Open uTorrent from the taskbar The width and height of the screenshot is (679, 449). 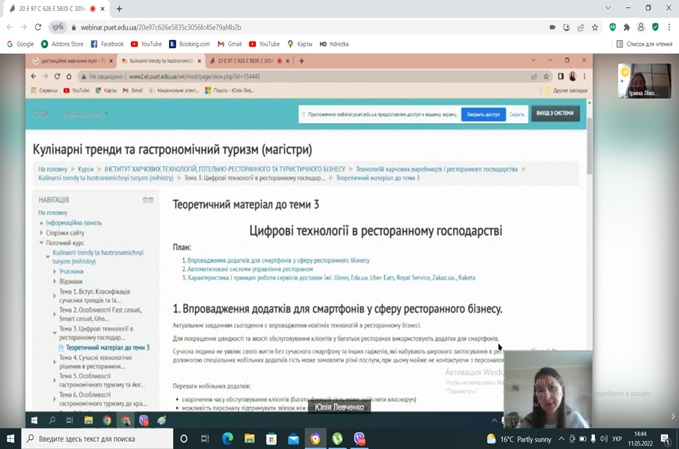tap(337, 439)
